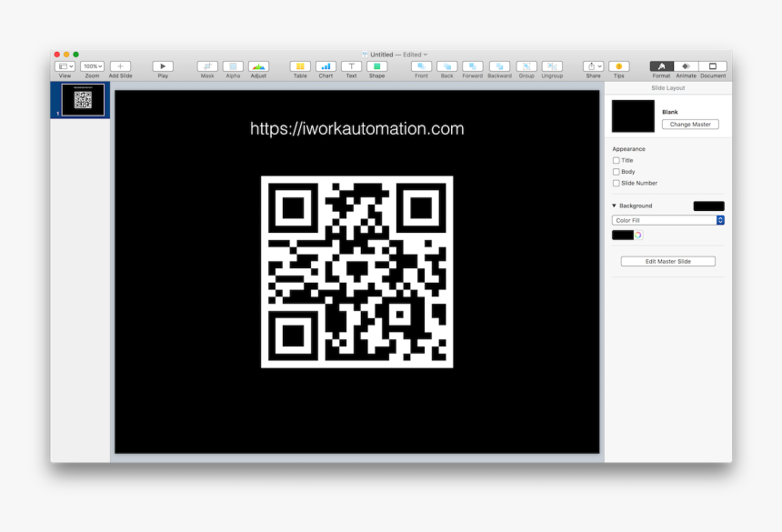The width and height of the screenshot is (782, 532).
Task: Move object Backward one layer
Action: tap(499, 66)
